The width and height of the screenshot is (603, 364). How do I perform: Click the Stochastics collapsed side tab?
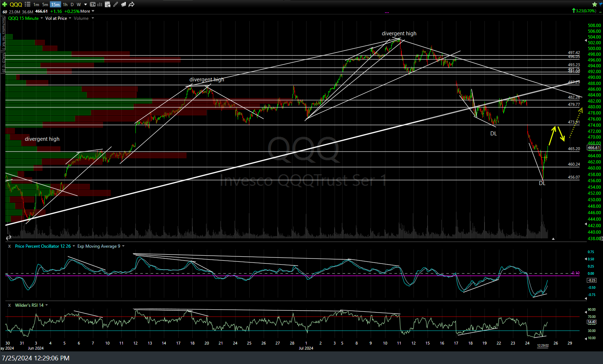coord(3,32)
